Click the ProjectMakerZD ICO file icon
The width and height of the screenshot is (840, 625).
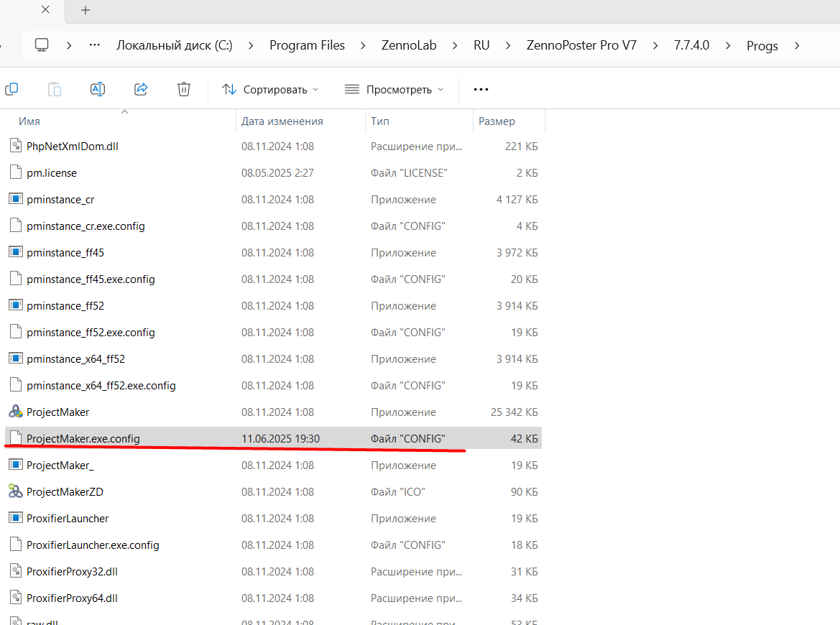click(16, 491)
